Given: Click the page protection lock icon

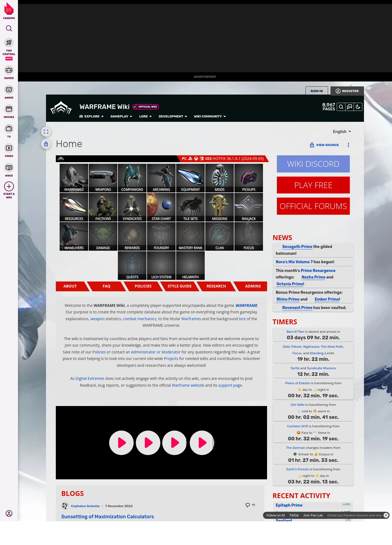Looking at the screenshot, I should click(x=46, y=144).
